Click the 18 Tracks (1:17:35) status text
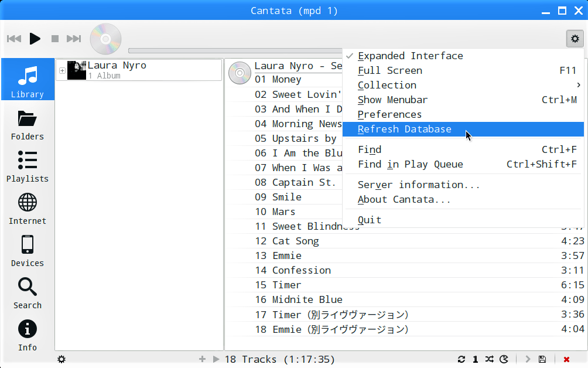 279,359
